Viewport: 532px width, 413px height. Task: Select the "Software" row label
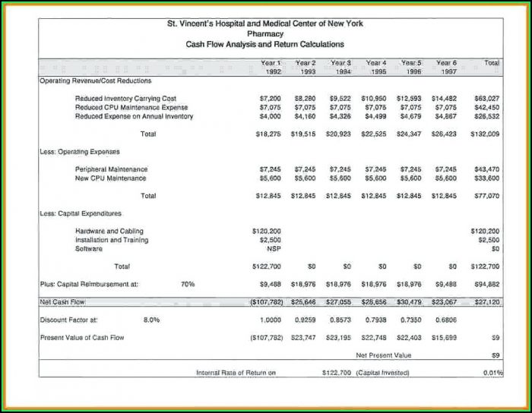click(89, 249)
